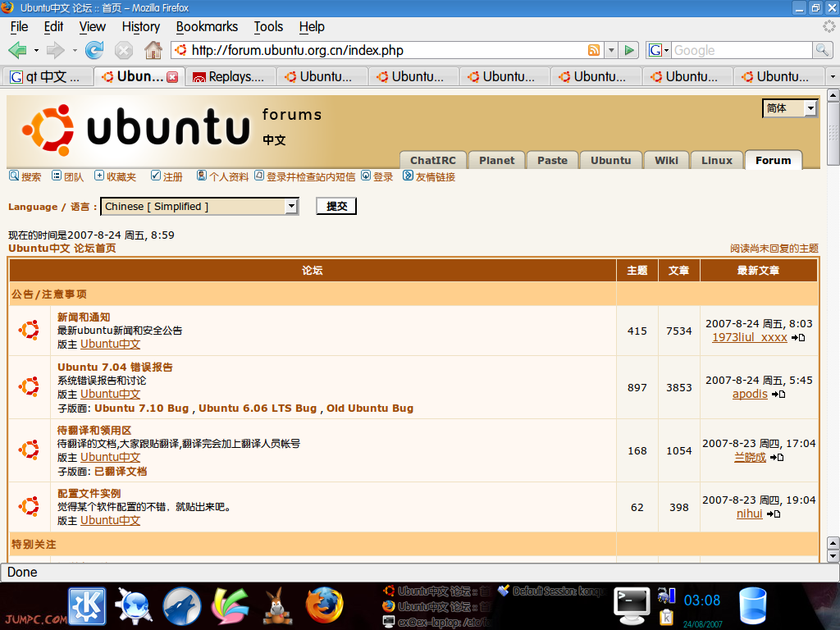Click the forum icon beside 新闻和通知
Screen dimensions: 840x630
pos(29,331)
